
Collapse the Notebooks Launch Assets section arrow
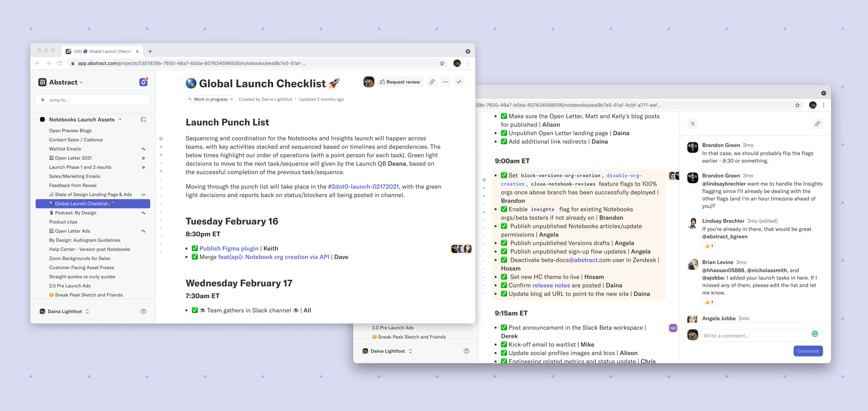point(120,120)
